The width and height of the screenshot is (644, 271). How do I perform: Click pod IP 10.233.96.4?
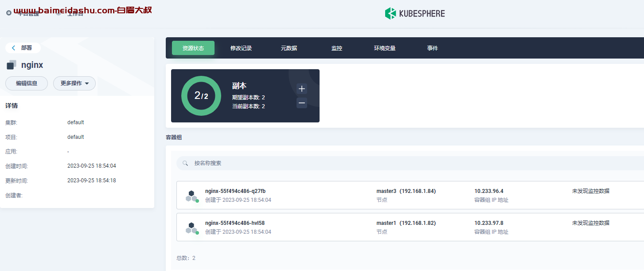489,191
